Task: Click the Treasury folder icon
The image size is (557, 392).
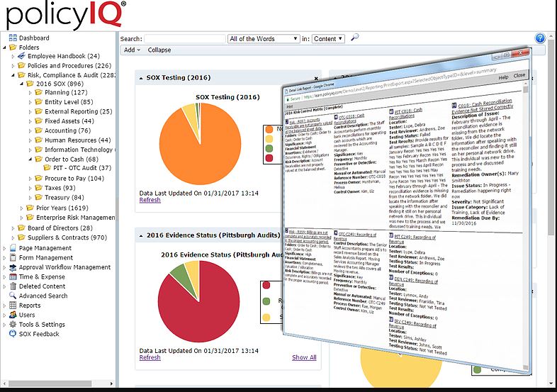Action: point(39,197)
